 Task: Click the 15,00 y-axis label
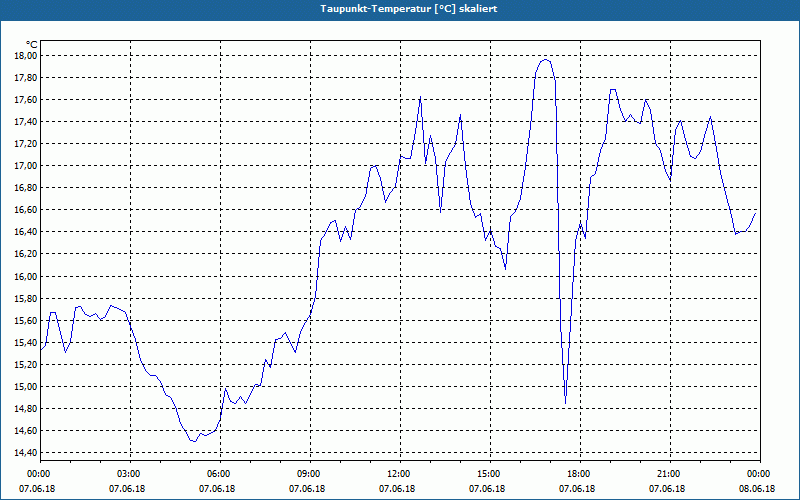click(27, 386)
